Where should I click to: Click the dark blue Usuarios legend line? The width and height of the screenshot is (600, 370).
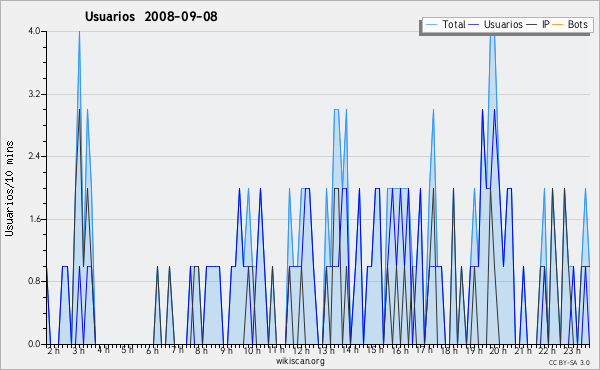pyautogui.click(x=474, y=25)
